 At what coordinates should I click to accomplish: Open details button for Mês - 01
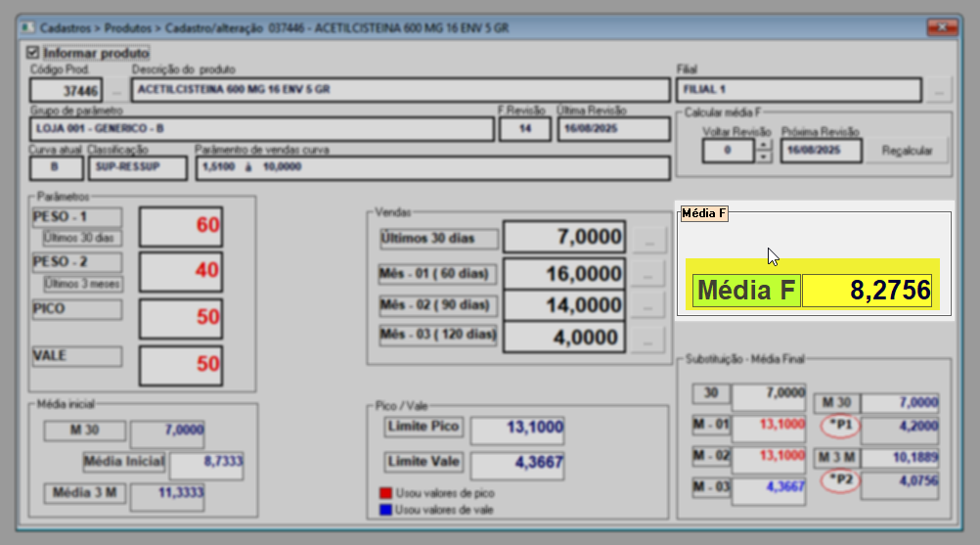[647, 274]
